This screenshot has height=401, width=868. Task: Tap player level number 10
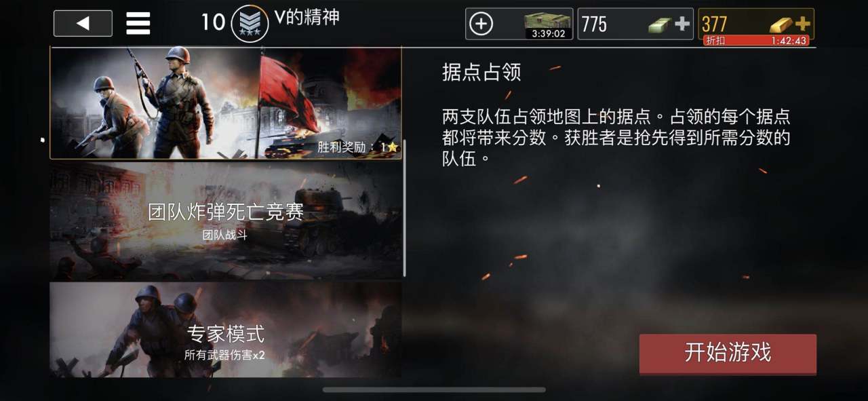pyautogui.click(x=212, y=22)
